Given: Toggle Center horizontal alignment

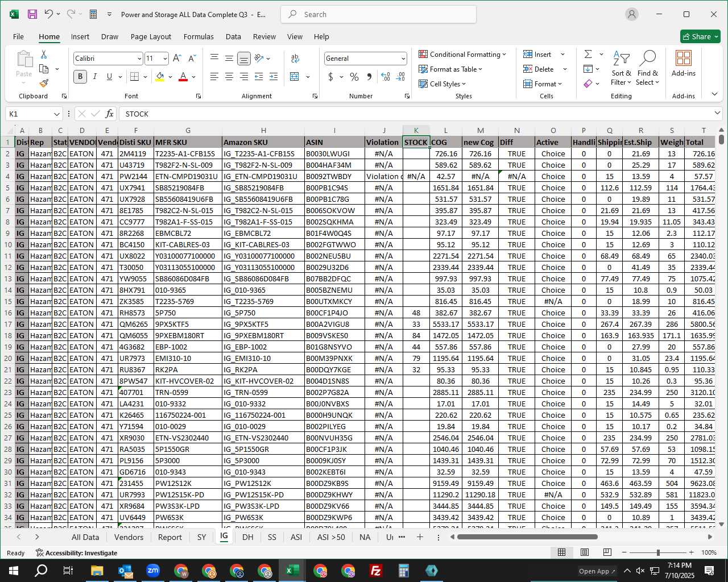Looking at the screenshot, I should point(229,77).
